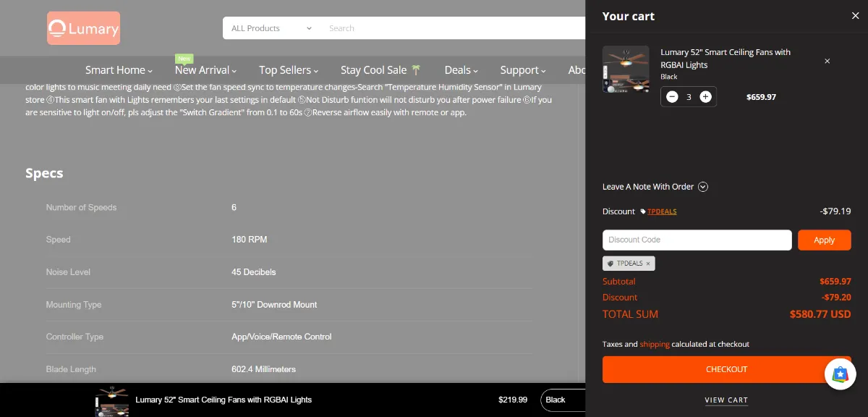Expand the Support menu
Viewport: 868px width, 417px height.
point(523,70)
